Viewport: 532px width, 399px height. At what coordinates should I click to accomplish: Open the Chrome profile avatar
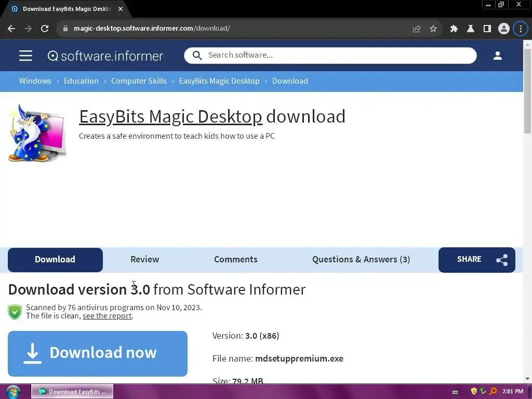pyautogui.click(x=504, y=29)
